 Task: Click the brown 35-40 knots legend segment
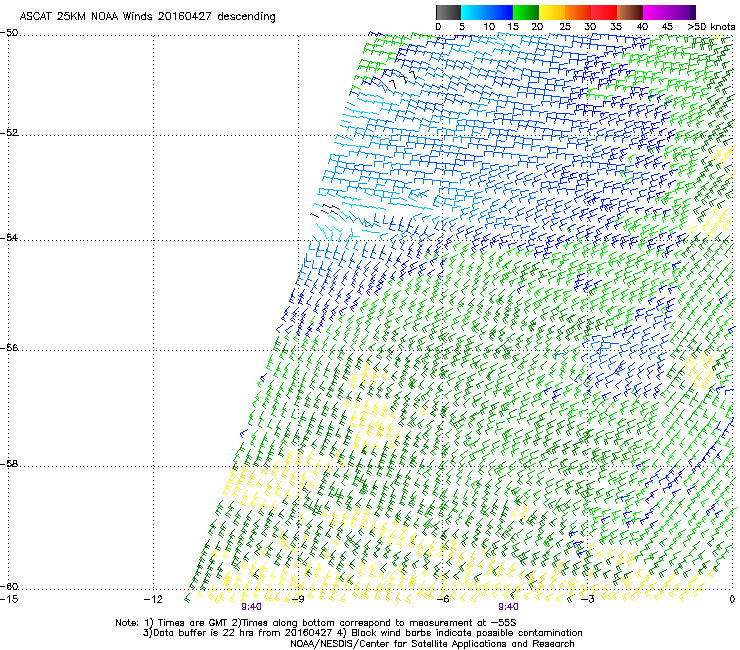tap(630, 12)
